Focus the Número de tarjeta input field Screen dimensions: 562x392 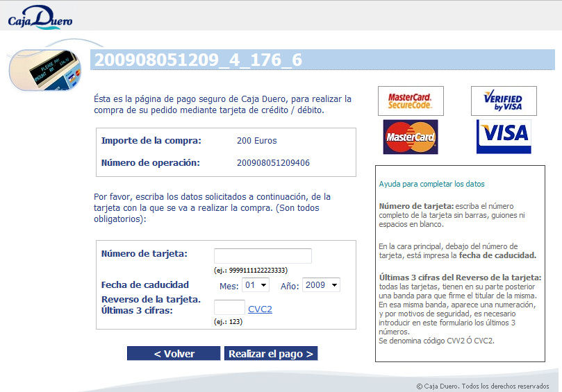click(x=263, y=256)
